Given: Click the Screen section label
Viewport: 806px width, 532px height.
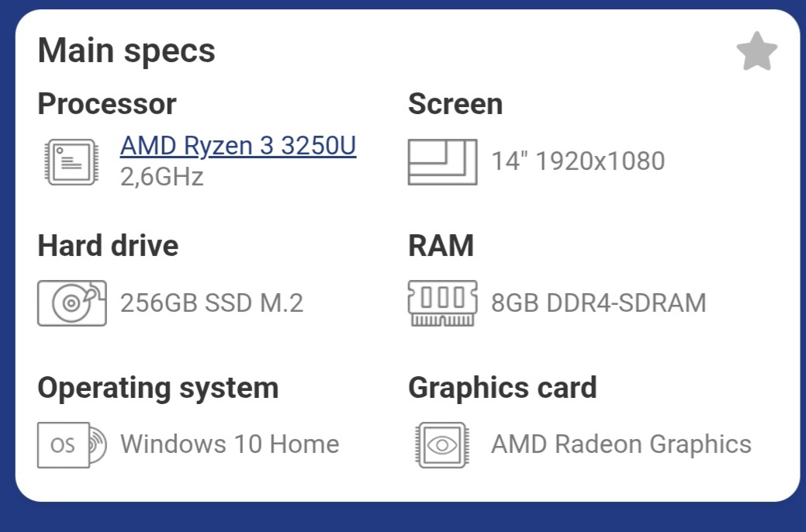Looking at the screenshot, I should click(x=455, y=103).
